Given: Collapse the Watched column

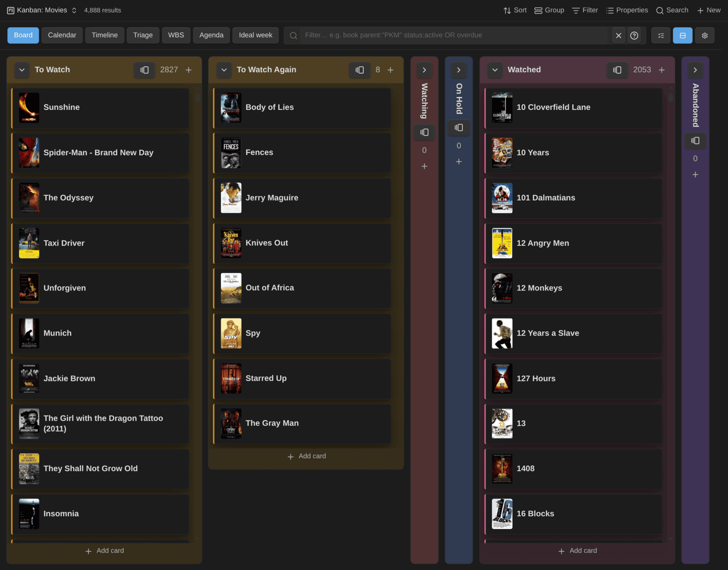Looking at the screenshot, I should tap(495, 70).
